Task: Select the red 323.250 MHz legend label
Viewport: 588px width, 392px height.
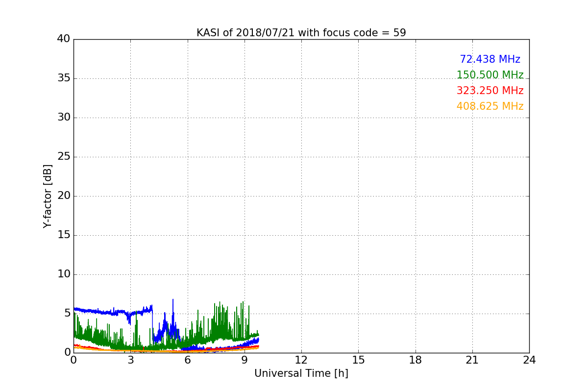Action: coord(490,91)
